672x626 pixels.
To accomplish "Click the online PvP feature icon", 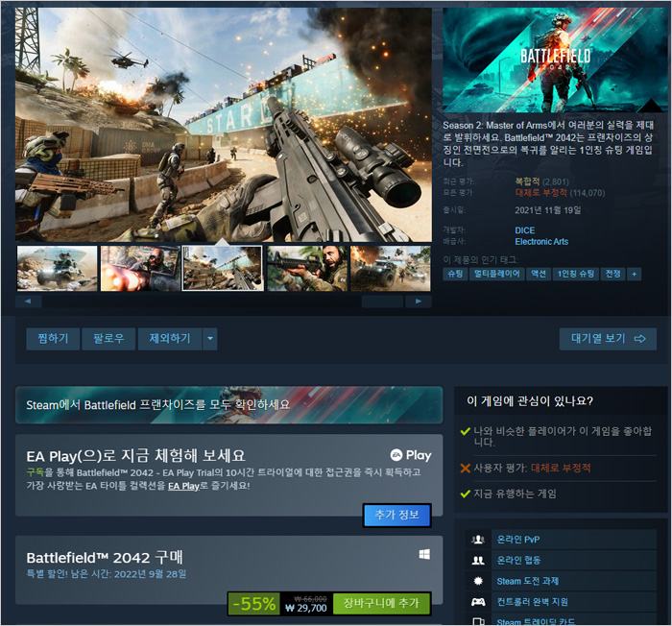I will (x=478, y=539).
